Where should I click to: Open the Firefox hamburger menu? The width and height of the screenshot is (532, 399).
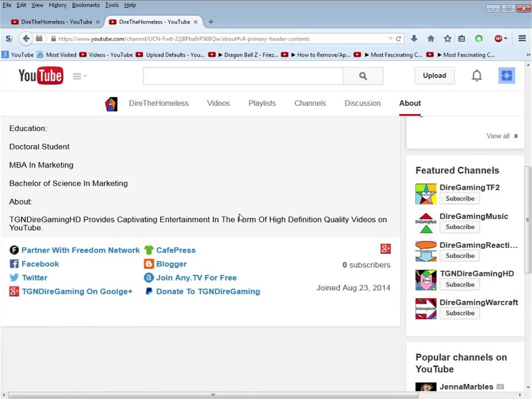522,39
